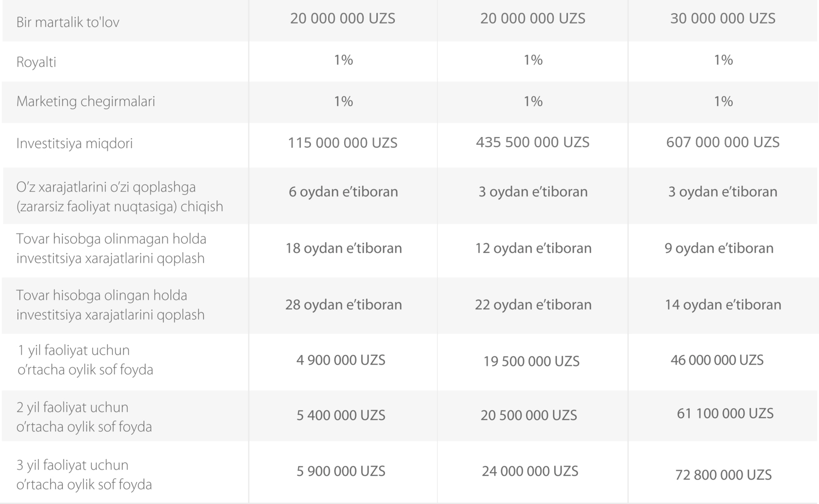The height and width of the screenshot is (504, 819).
Task: Click the "Bir martalik to'lov" row label
Action: point(68,22)
